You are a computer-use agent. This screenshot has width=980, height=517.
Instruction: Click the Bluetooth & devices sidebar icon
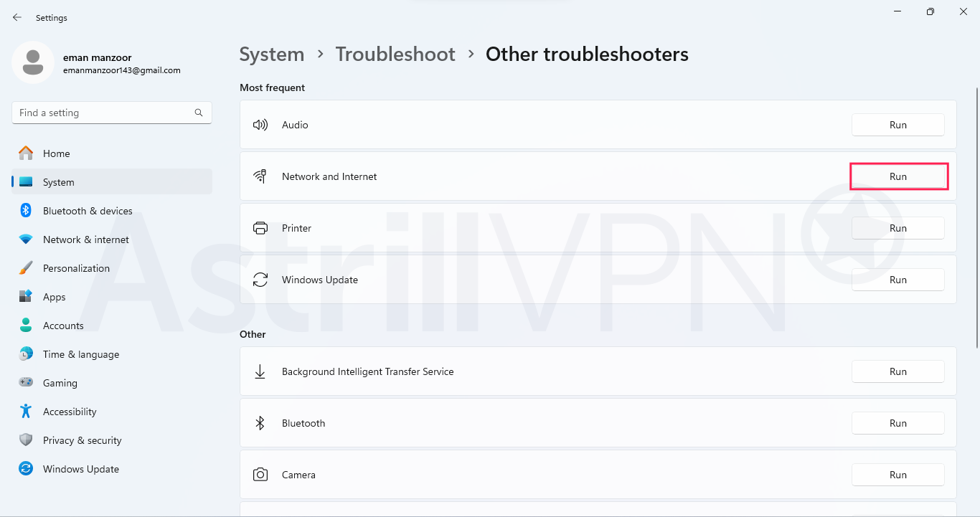coord(26,211)
